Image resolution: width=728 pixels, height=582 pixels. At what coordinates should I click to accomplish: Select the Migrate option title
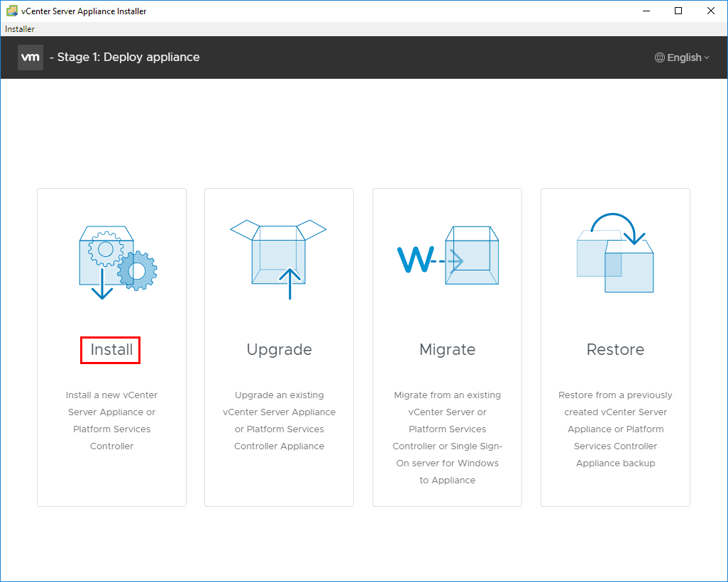[x=448, y=350]
